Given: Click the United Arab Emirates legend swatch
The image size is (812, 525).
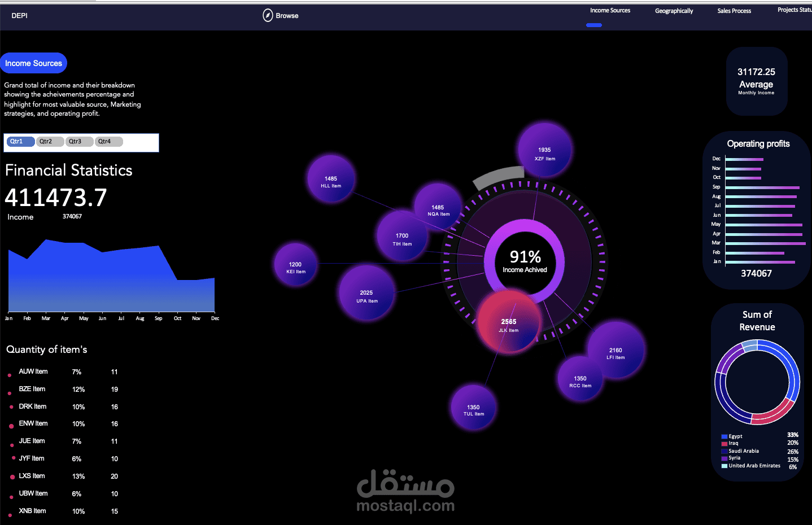Looking at the screenshot, I should pyautogui.click(x=724, y=466).
